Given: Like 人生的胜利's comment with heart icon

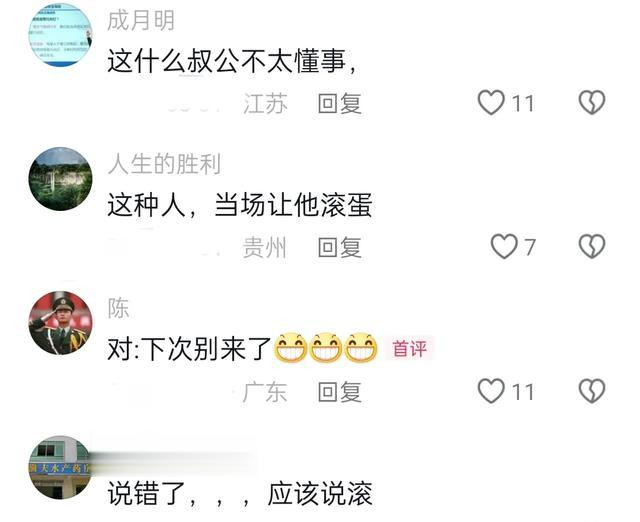Looking at the screenshot, I should [504, 247].
